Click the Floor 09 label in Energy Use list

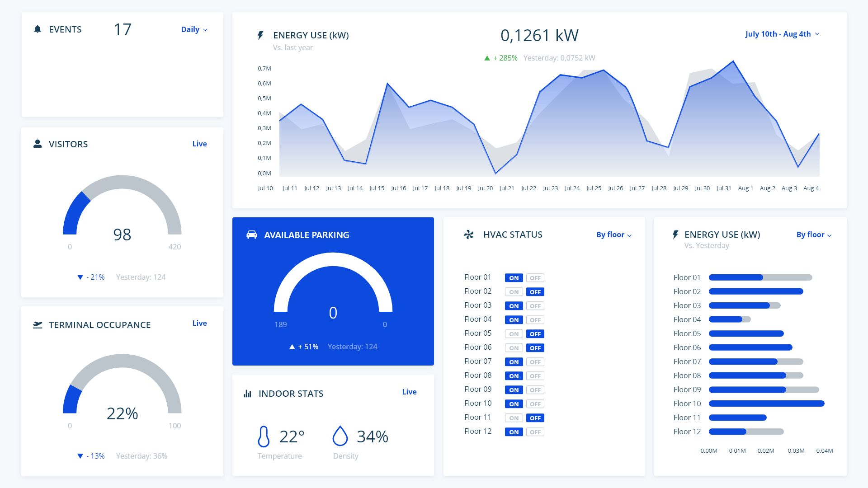click(687, 389)
